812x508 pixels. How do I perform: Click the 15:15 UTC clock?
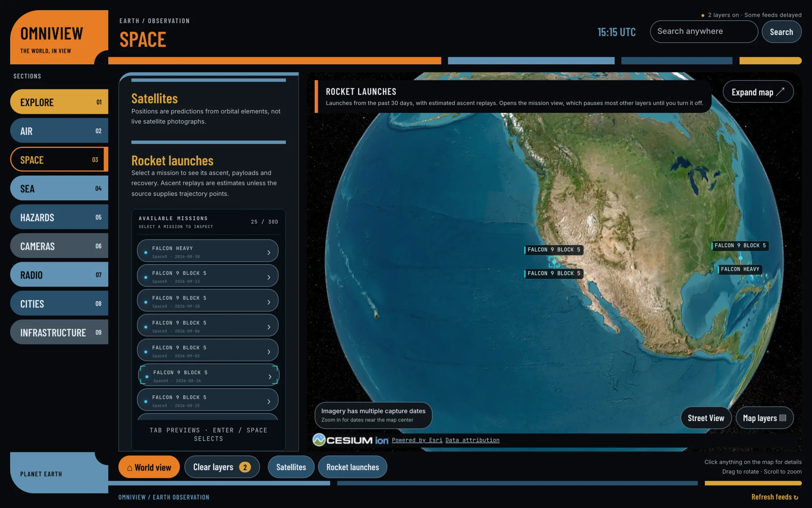pyautogui.click(x=616, y=32)
